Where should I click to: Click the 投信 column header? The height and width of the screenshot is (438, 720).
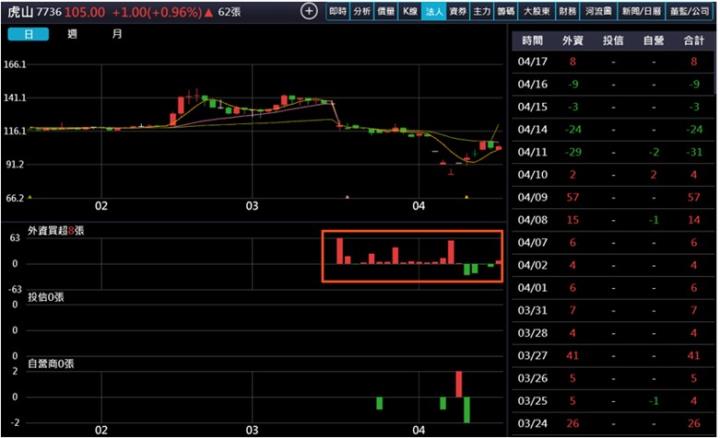613,40
